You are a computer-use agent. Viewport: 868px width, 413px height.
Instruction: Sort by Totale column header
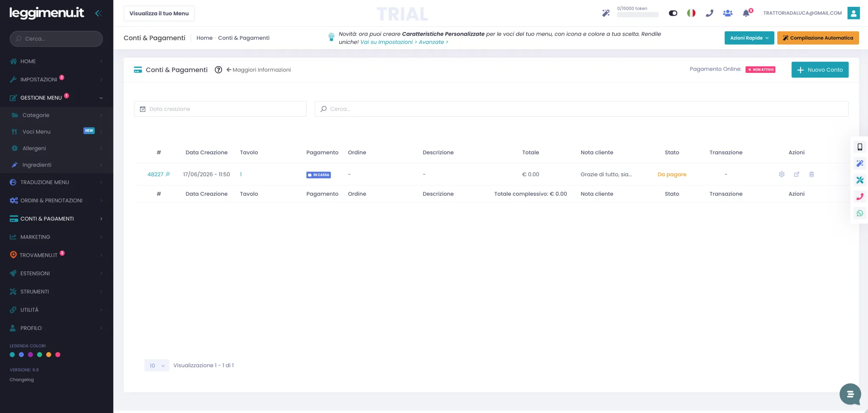[x=531, y=152]
